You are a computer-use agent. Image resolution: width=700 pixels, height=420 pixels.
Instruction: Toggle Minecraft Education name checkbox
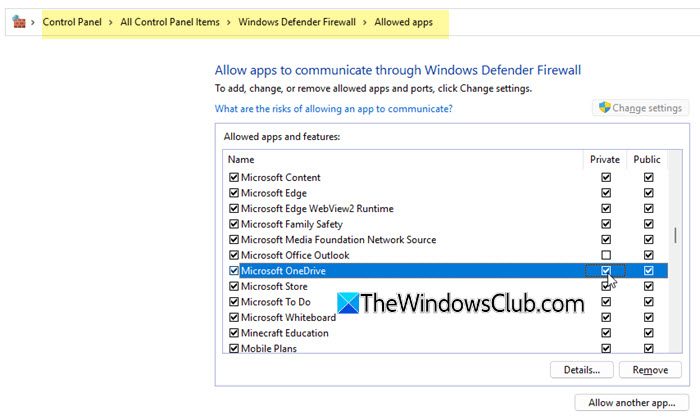pyautogui.click(x=233, y=333)
